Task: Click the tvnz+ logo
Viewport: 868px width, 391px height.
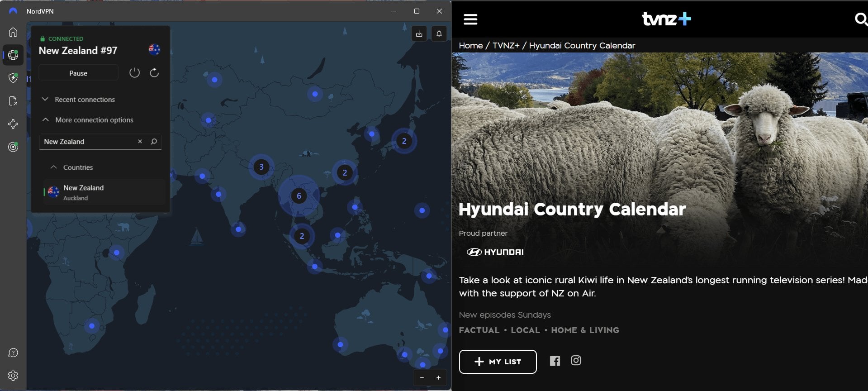Action: [667, 19]
